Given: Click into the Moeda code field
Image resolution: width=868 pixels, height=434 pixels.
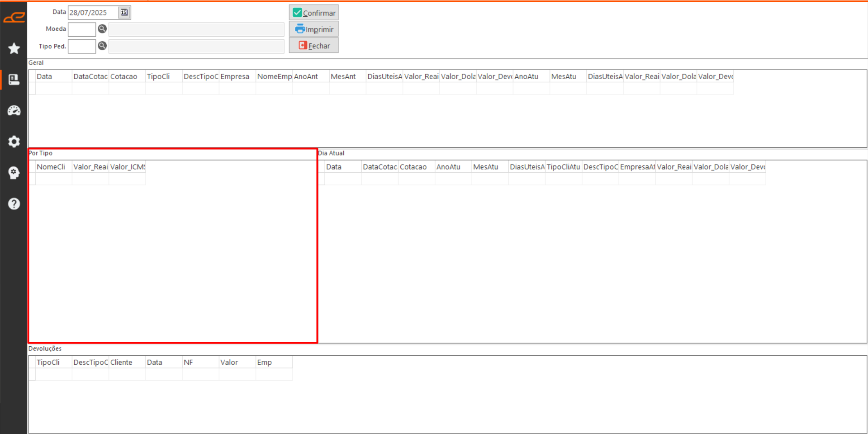Looking at the screenshot, I should point(82,29).
